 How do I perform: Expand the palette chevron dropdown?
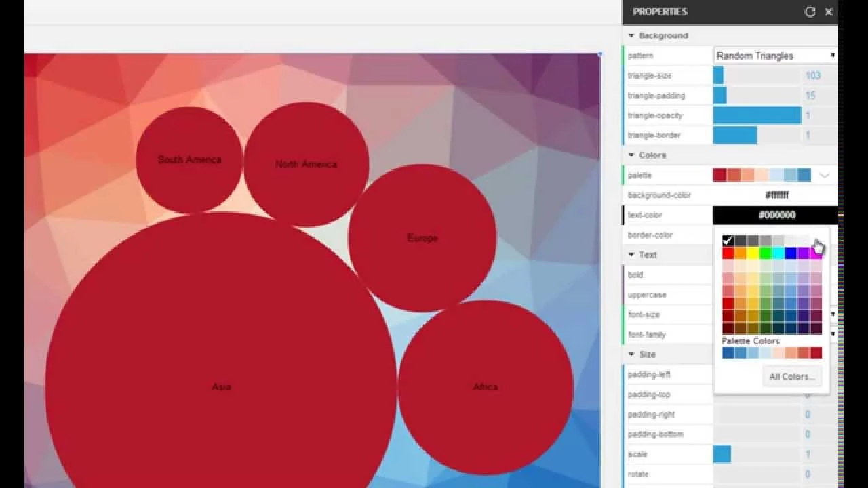824,175
